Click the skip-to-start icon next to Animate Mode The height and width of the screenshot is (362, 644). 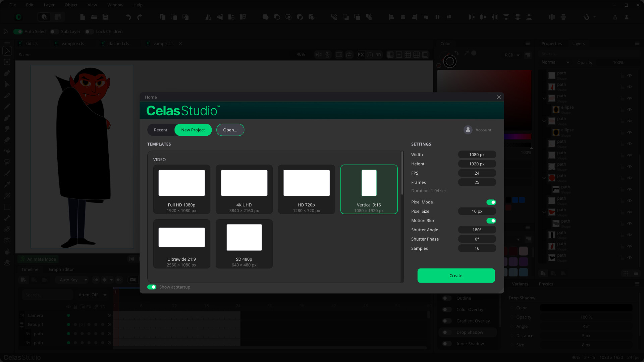click(132, 259)
